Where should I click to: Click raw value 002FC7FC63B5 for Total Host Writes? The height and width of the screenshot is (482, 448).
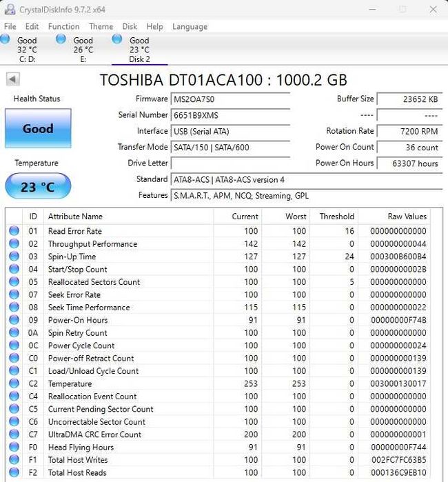point(399,460)
